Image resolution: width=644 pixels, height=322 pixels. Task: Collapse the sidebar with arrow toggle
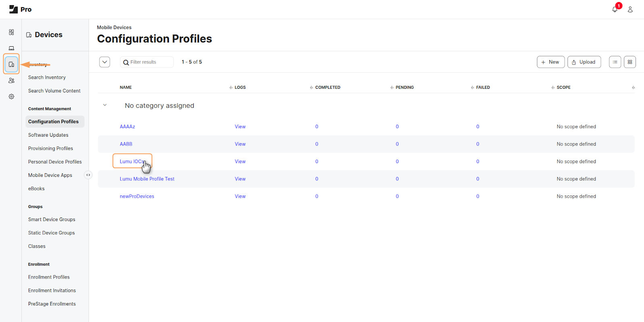[88, 175]
